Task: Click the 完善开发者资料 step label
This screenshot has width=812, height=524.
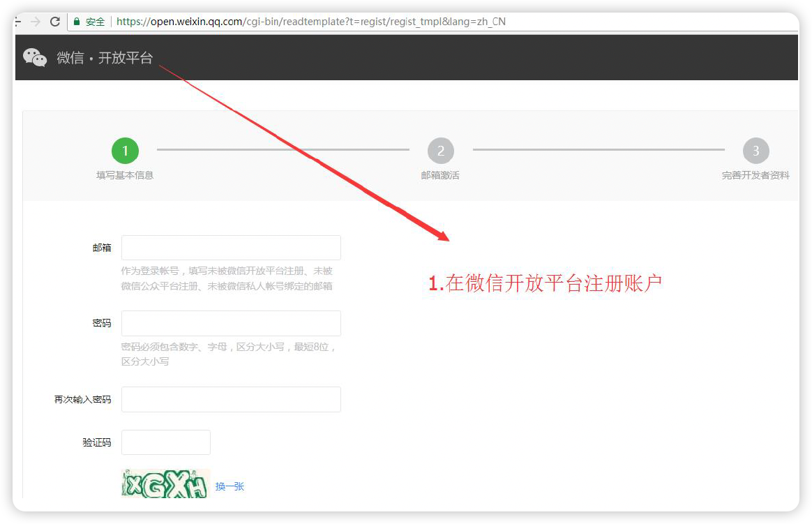Action: (x=755, y=176)
